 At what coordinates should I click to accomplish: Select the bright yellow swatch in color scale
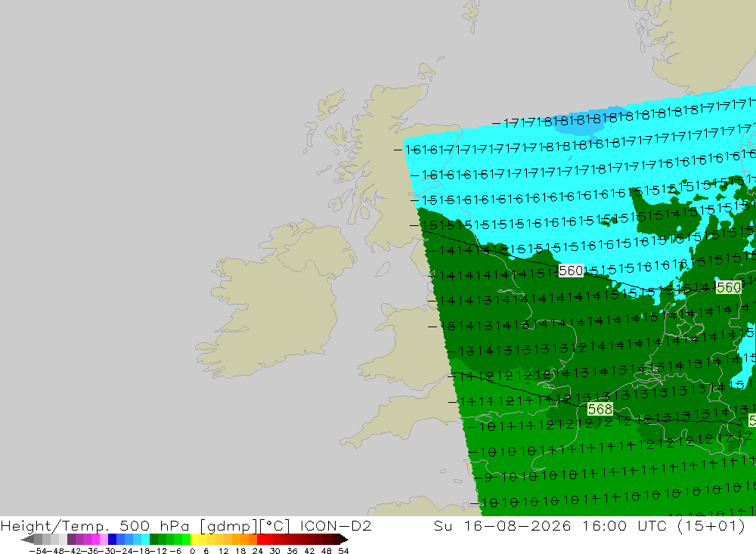(194, 539)
